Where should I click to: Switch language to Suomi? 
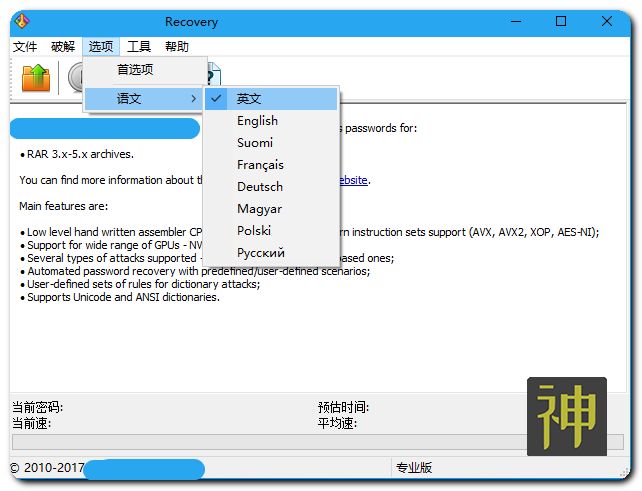click(271, 143)
